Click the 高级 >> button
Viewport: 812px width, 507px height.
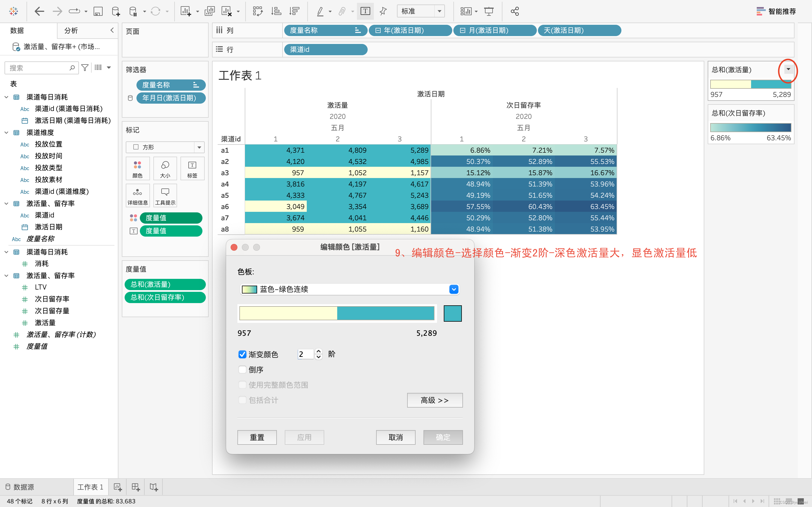(434, 400)
